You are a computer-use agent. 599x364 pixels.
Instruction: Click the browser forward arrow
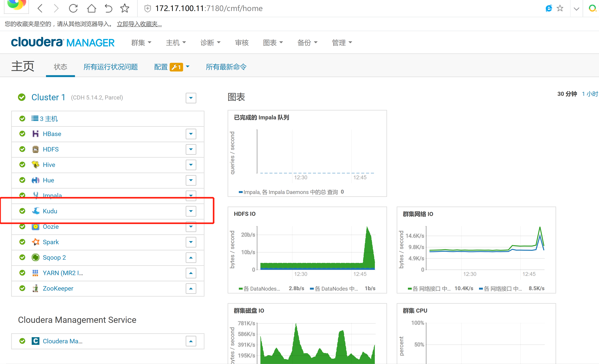tap(56, 8)
